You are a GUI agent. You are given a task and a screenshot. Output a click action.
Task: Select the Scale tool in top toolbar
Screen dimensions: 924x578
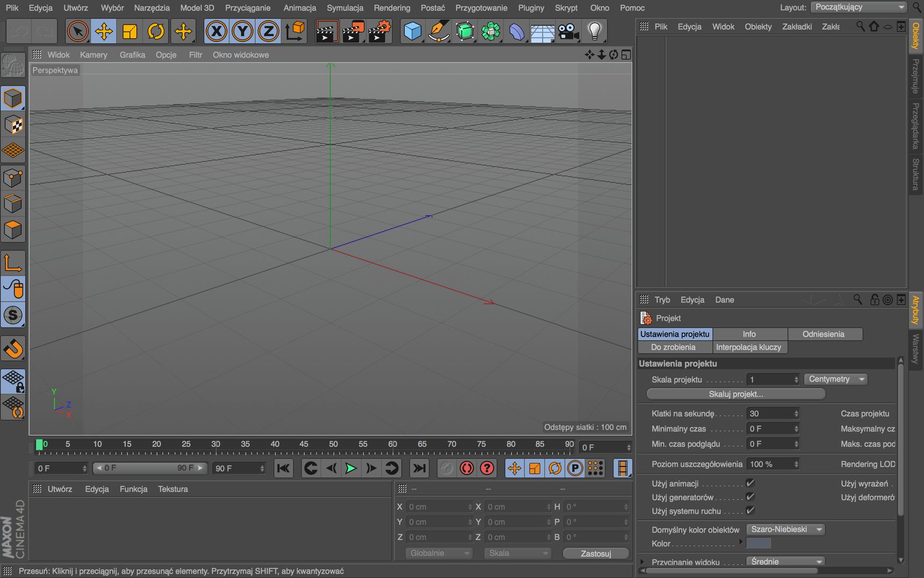coord(129,31)
